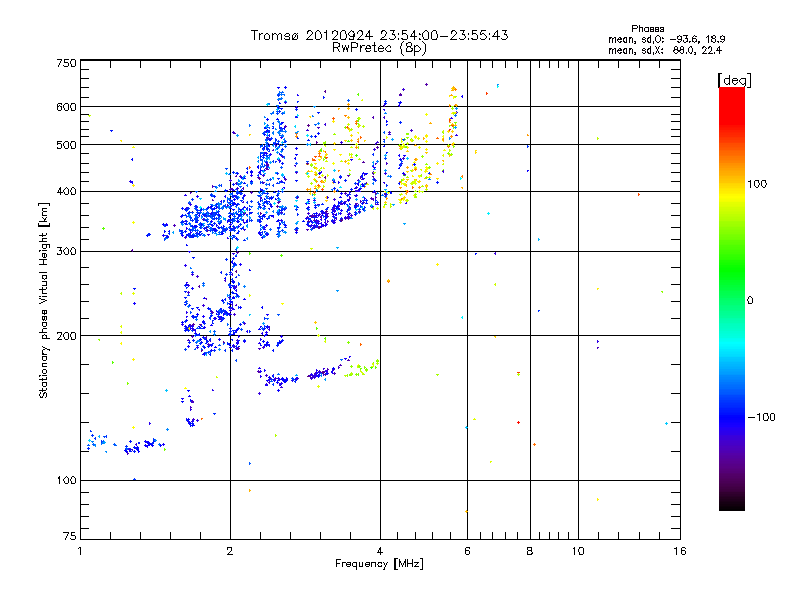Click the y-axis tick label "750"
Image resolution: width=800 pixels, height=600 pixels.
pos(66,63)
